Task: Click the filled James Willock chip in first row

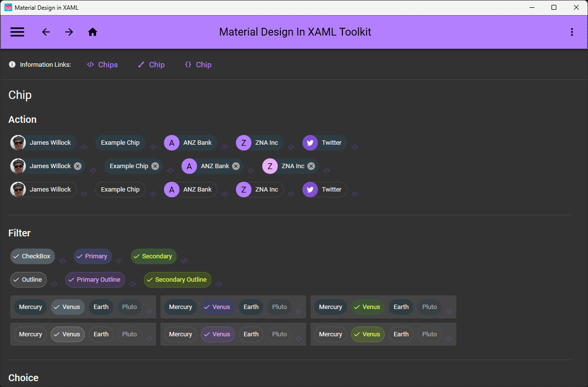Action: click(43, 143)
